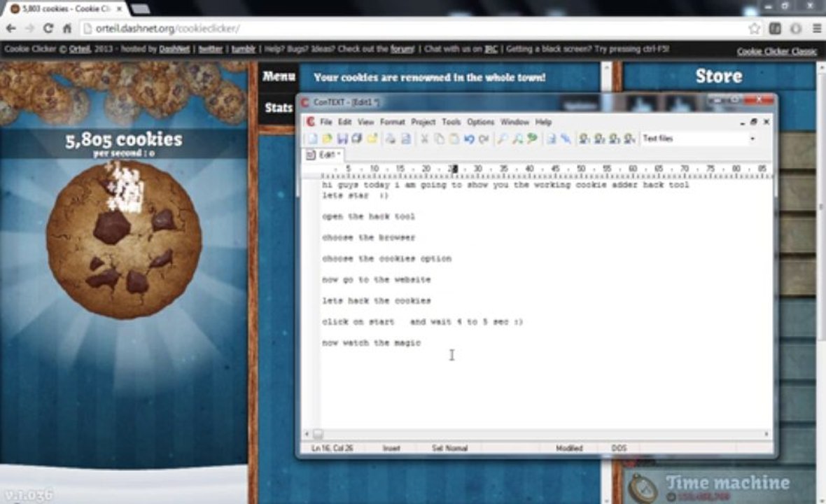Click the 'Modified' status bar entry
The width and height of the screenshot is (826, 504).
(x=569, y=448)
